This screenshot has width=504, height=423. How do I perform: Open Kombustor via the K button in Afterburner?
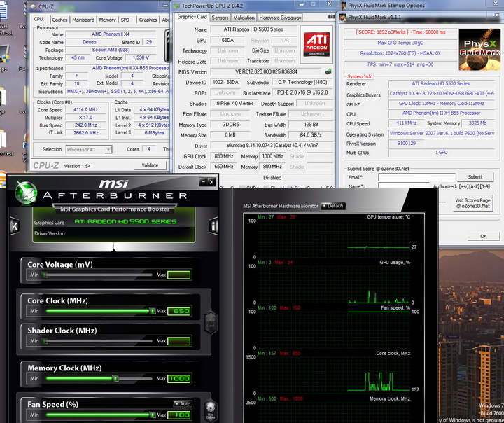(x=15, y=226)
